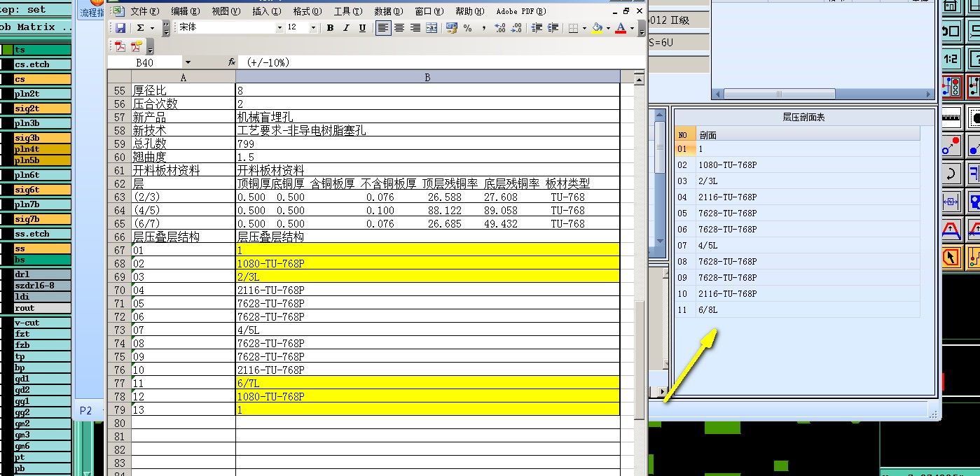Align cell text left
The width and height of the screenshot is (980, 476).
coord(382,28)
